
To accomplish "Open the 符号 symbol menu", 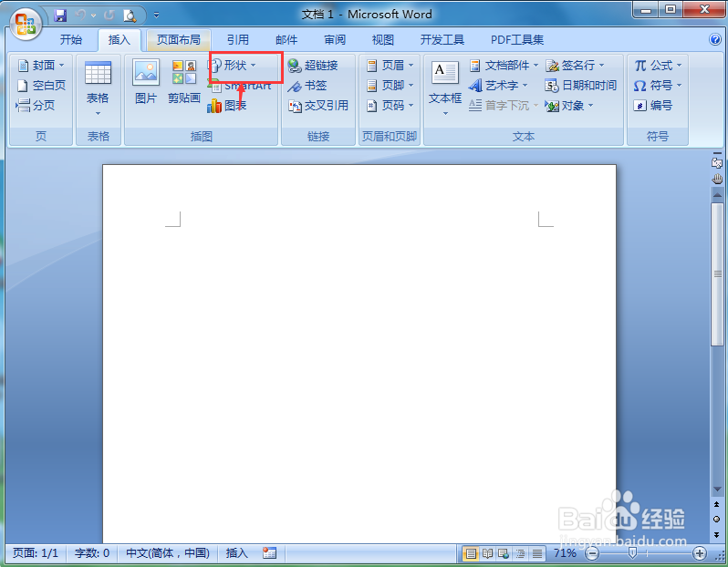I will coord(658,86).
